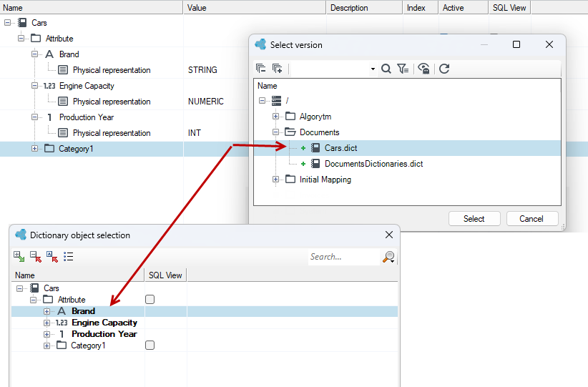Screen dimensions: 588x387
Task: Tick the SQL View checkbox for Attribute
Action: click(150, 299)
